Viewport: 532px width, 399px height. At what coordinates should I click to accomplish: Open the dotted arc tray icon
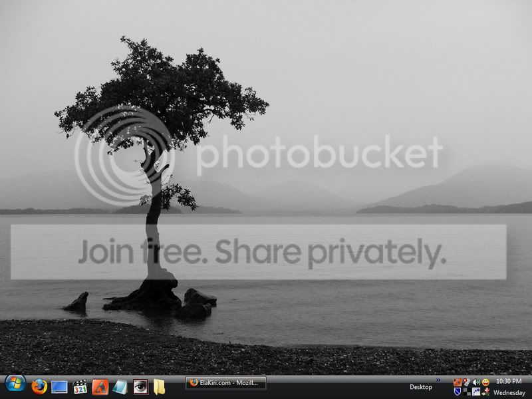tap(476, 392)
